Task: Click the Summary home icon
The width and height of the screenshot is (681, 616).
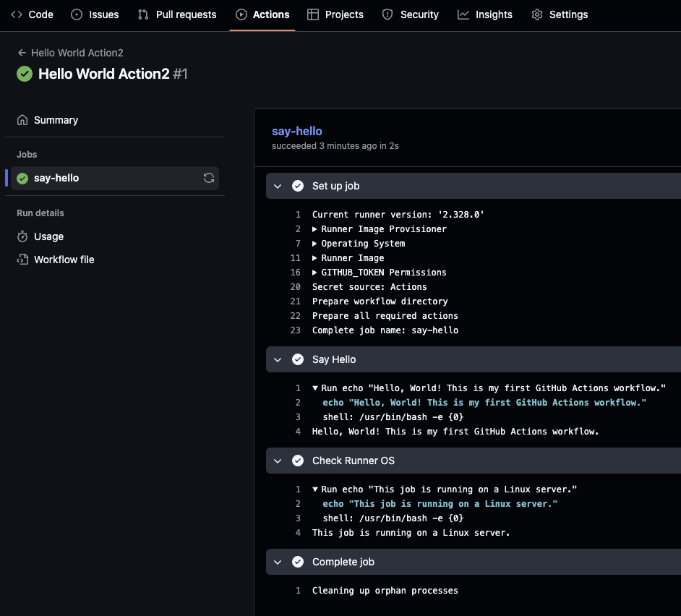Action: 22,120
